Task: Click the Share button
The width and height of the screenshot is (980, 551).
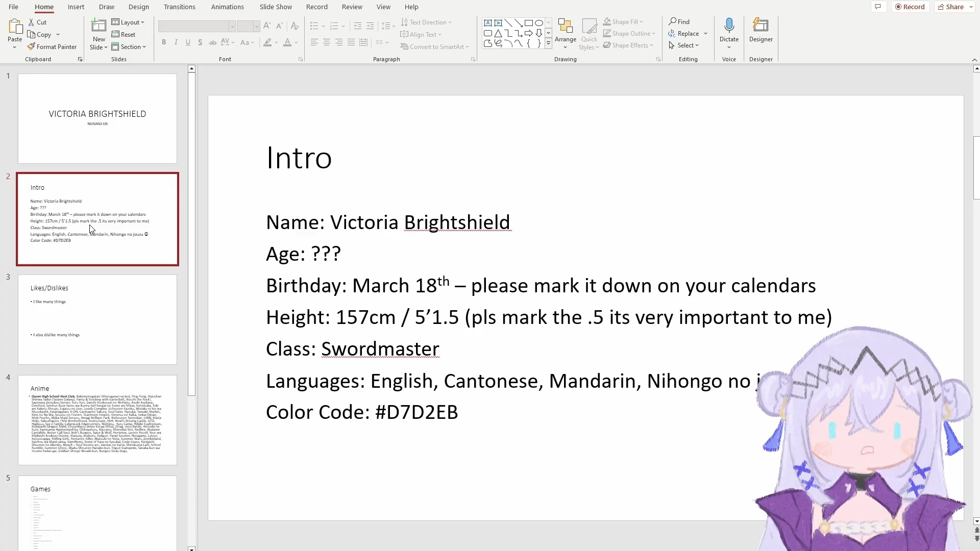Action: 951,7
